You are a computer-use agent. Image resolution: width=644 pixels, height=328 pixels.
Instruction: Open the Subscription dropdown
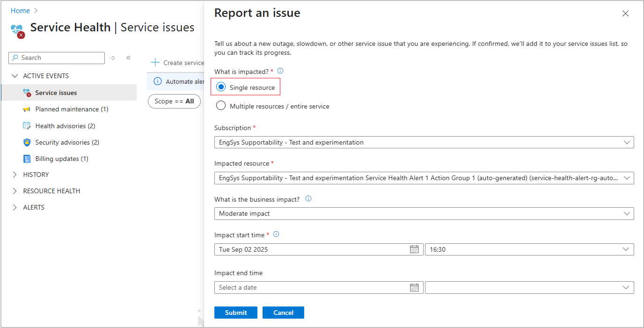tap(424, 142)
